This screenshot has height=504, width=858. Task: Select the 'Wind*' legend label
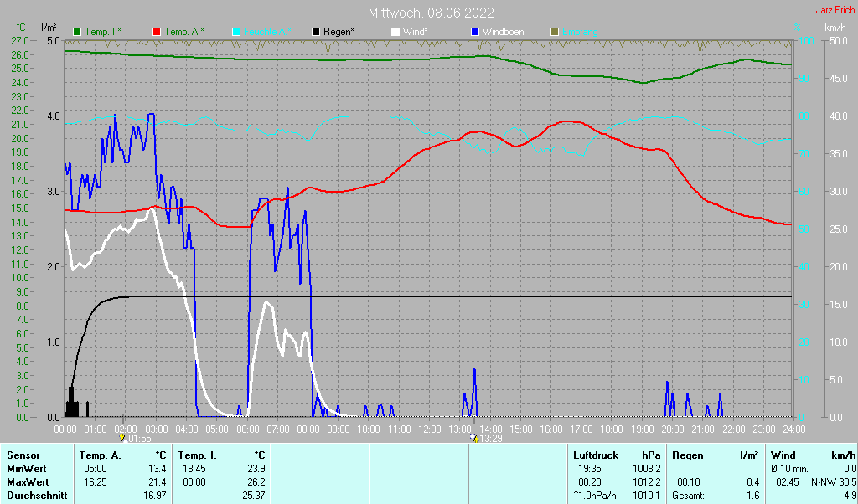tap(416, 33)
